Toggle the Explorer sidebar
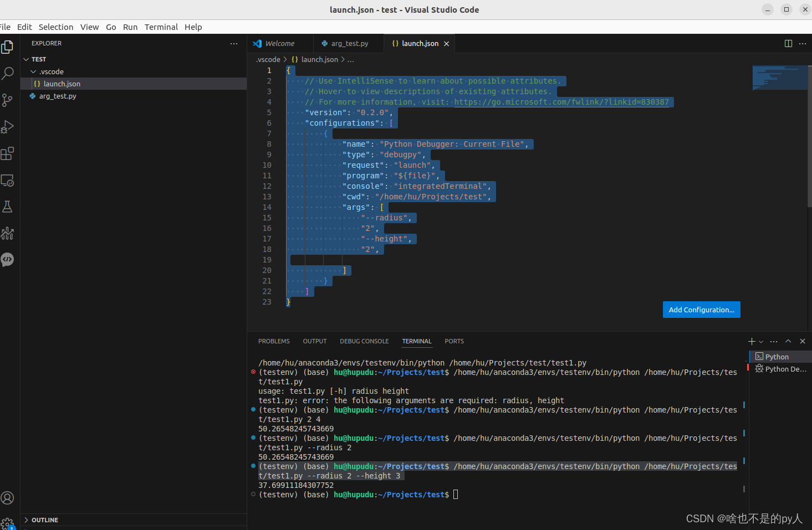Viewport: 812px width, 530px height. [x=8, y=47]
